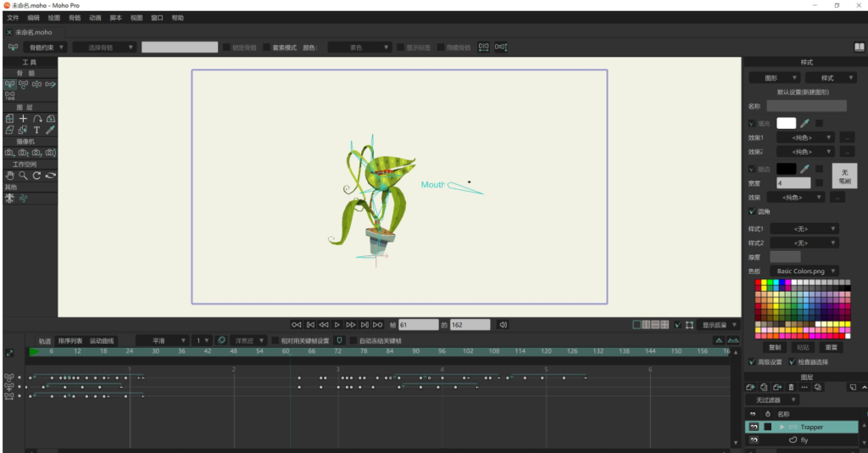
Task: Toggle the 锁定骨骼 checkbox
Action: (x=226, y=48)
